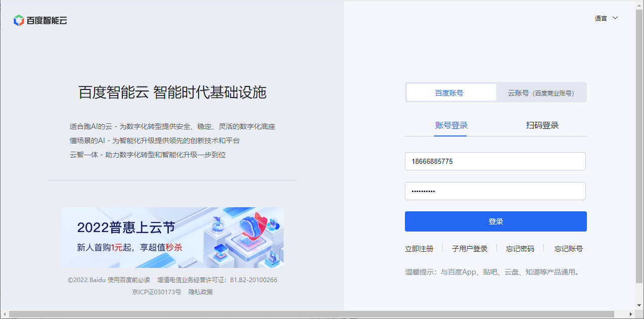Viewport: 644px width, 319px height.
Task: Click the ©2022 Baidu copyright text
Action: coord(86,280)
